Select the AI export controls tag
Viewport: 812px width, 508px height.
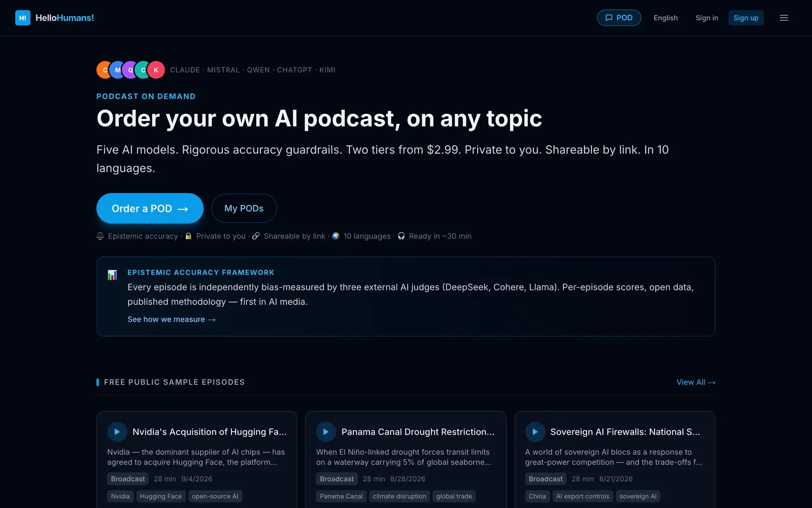click(583, 496)
